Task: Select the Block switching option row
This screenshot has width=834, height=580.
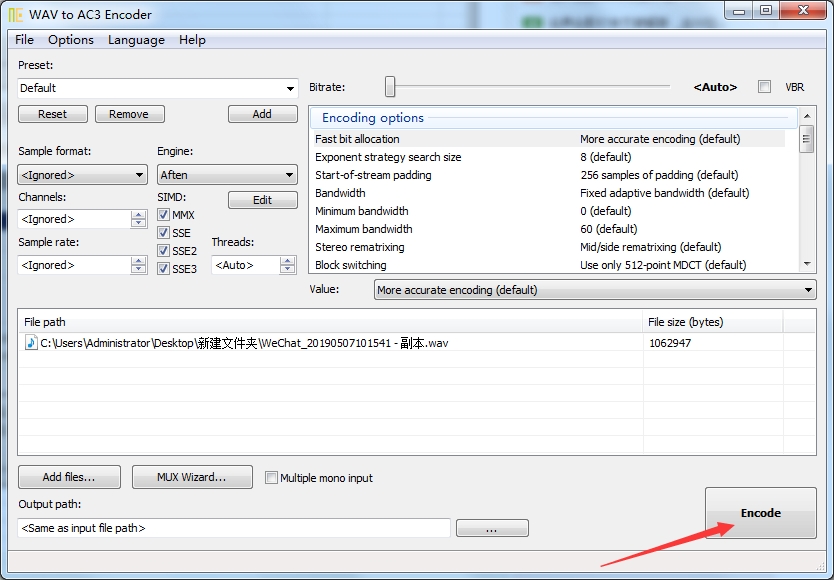Action: 549,265
